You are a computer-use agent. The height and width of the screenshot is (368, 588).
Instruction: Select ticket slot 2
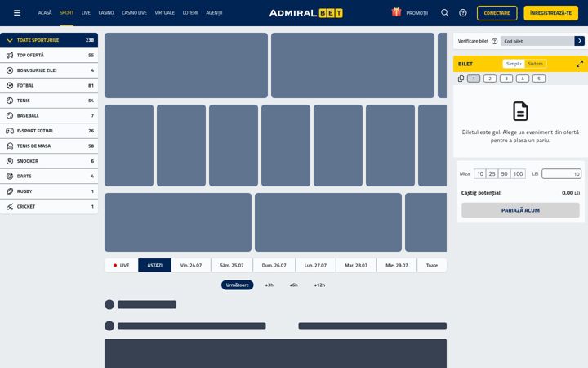point(490,79)
